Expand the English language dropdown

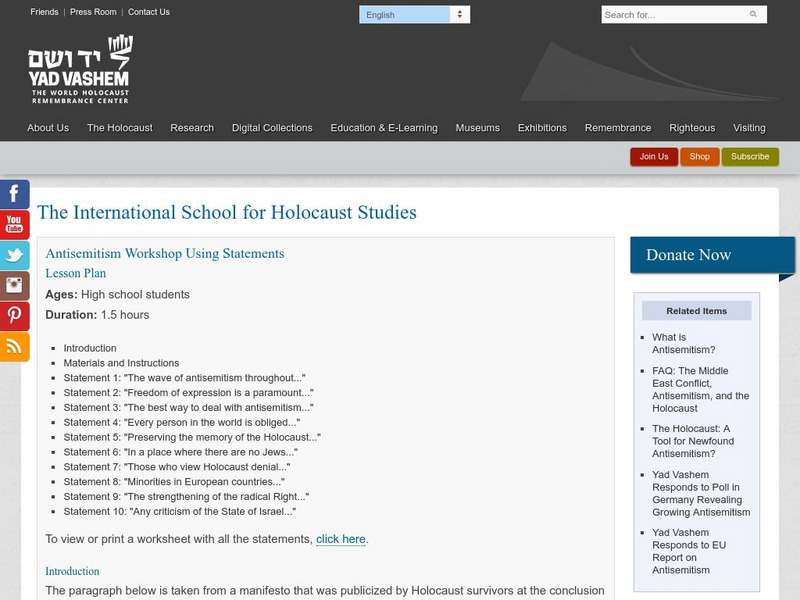pos(414,15)
